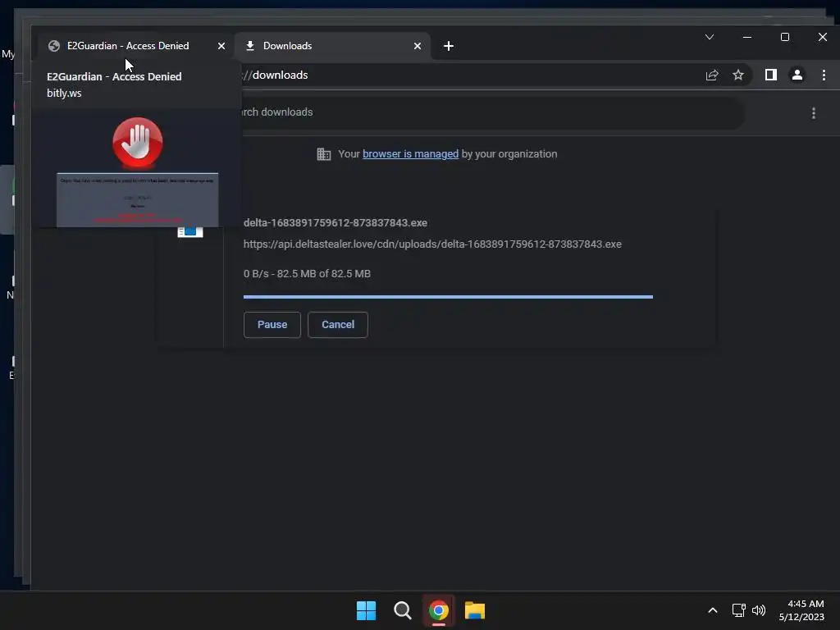
Task: Click the download arrow favicon on Downloads tab
Action: point(249,46)
